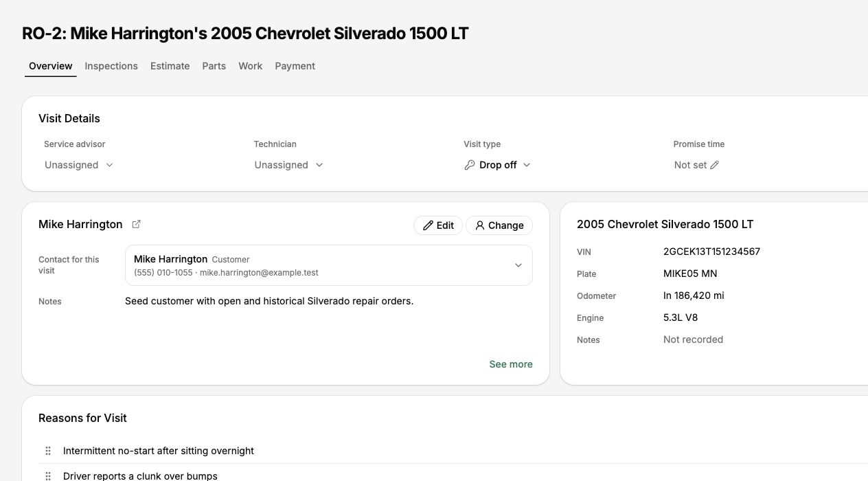Screen dimensions: 868x481
Task: Click the Driver reports a clunk over bumps reason
Action: pyautogui.click(x=140, y=476)
